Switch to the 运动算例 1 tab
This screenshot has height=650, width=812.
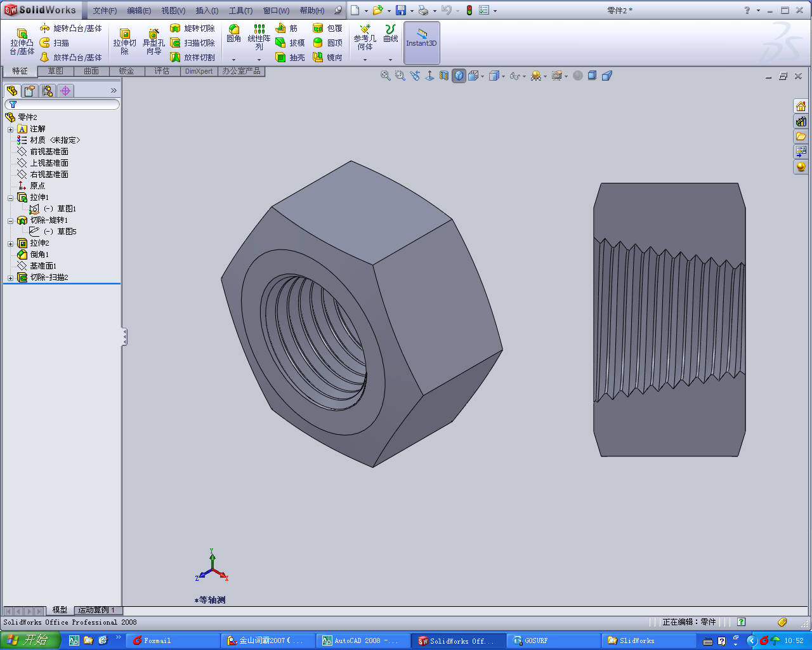point(96,610)
